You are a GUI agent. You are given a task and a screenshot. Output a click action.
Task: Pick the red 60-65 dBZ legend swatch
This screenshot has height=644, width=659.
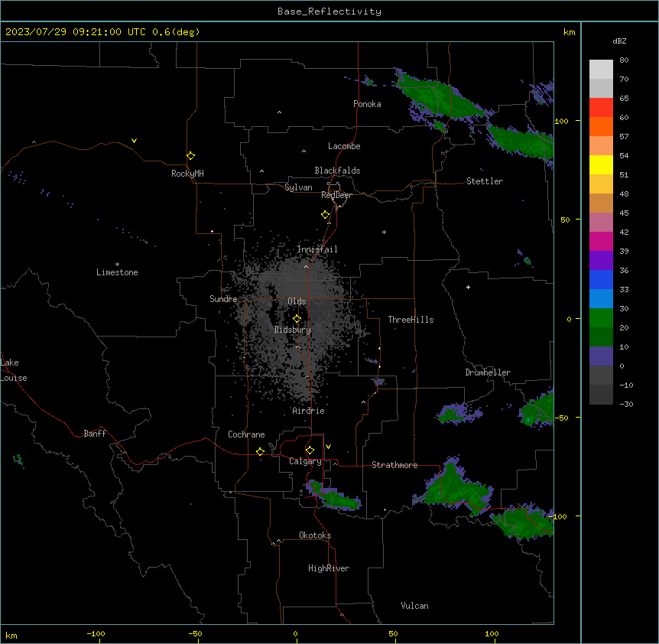(601, 108)
